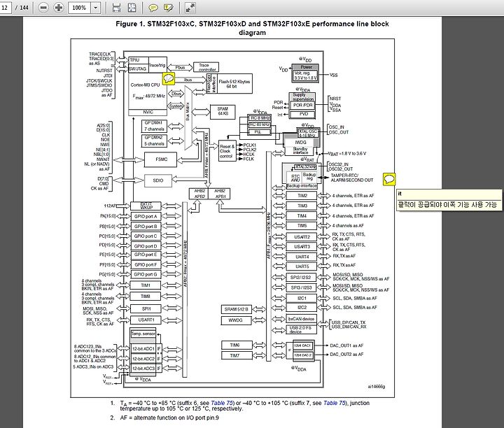This screenshot has height=428, width=504.
Task: Click the 'SPI1' block
Action: pyautogui.click(x=146, y=309)
